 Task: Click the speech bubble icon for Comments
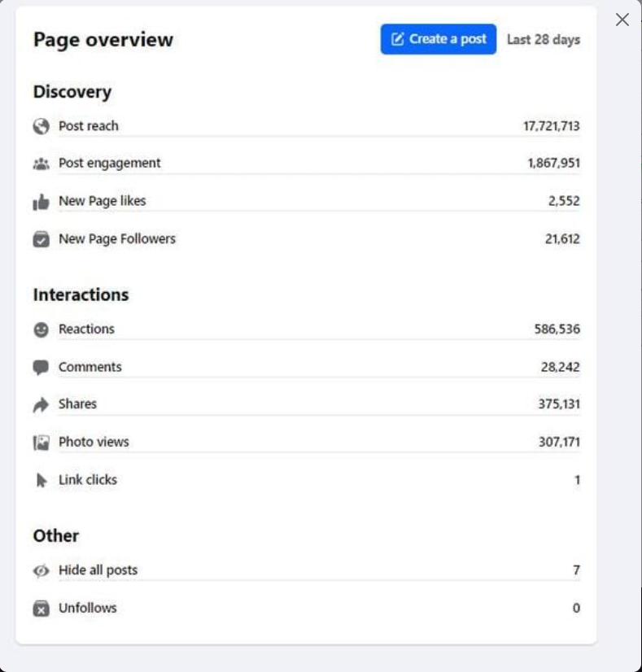coord(41,368)
